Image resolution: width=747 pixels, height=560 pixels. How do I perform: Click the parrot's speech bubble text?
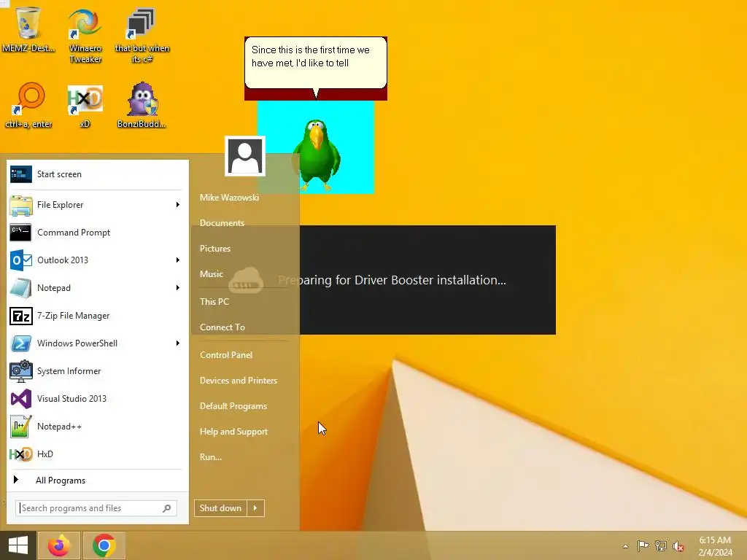tap(311, 56)
